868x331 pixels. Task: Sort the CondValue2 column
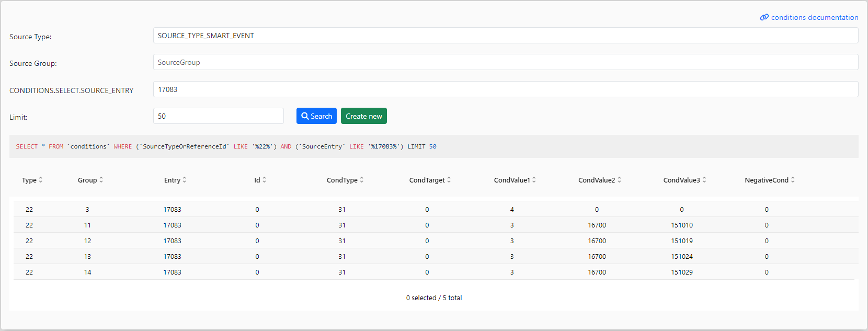(x=619, y=180)
